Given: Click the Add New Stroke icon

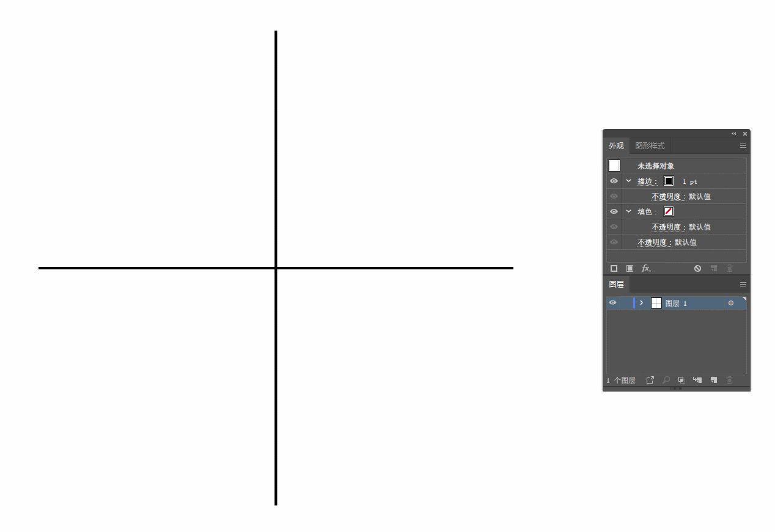Looking at the screenshot, I should 614,268.
